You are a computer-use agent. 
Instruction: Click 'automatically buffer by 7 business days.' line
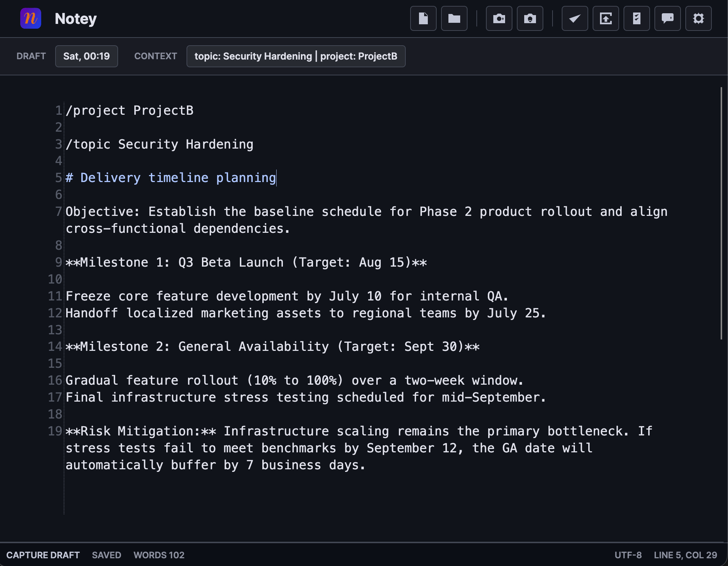coord(216,465)
